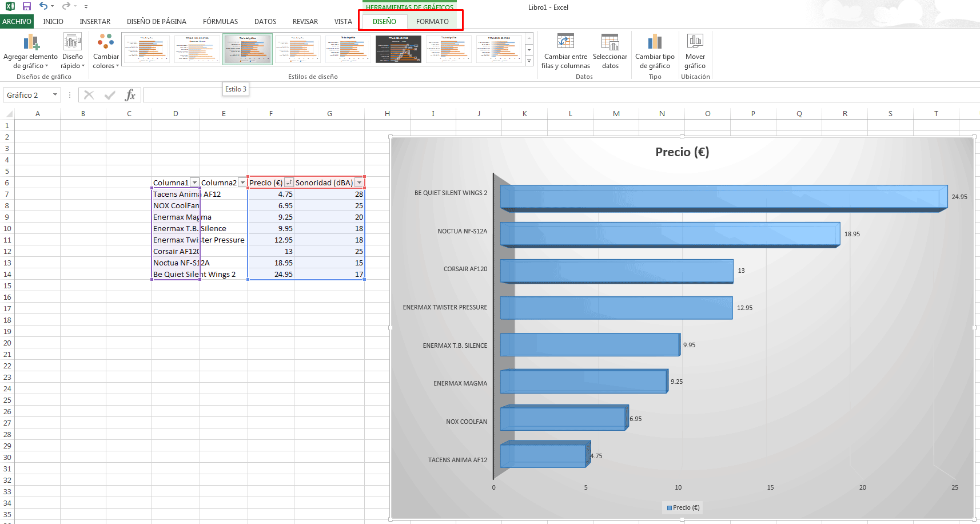Image resolution: width=980 pixels, height=524 pixels.
Task: Click row header 14
Action: 7,274
